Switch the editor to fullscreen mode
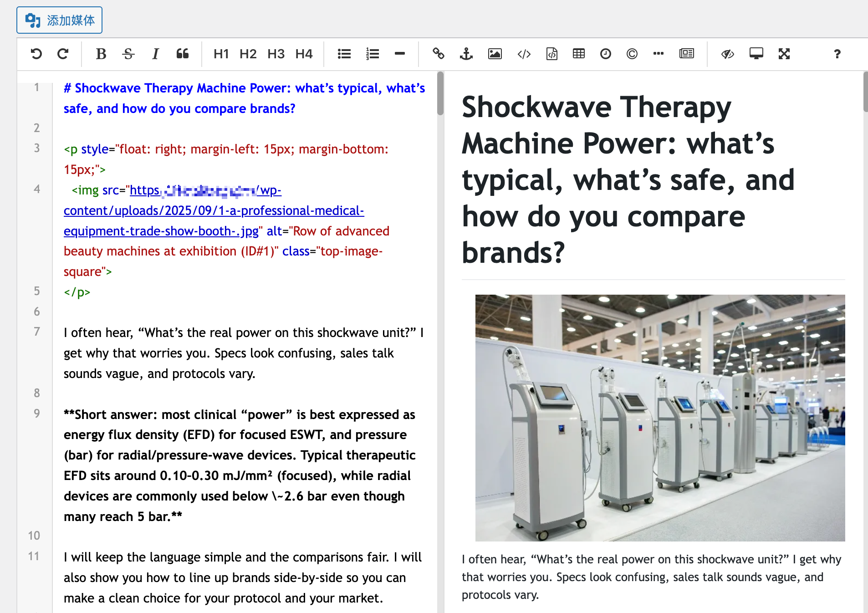Screen dimensions: 868x613 click(x=784, y=54)
